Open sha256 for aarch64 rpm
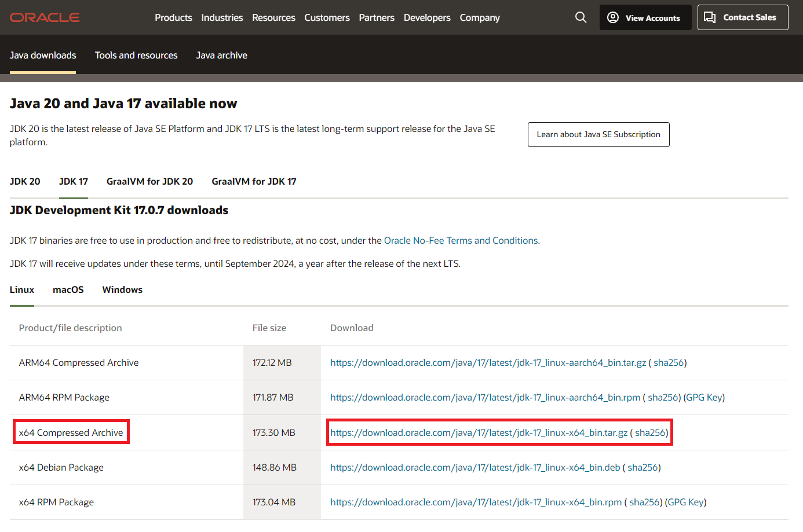 point(663,397)
